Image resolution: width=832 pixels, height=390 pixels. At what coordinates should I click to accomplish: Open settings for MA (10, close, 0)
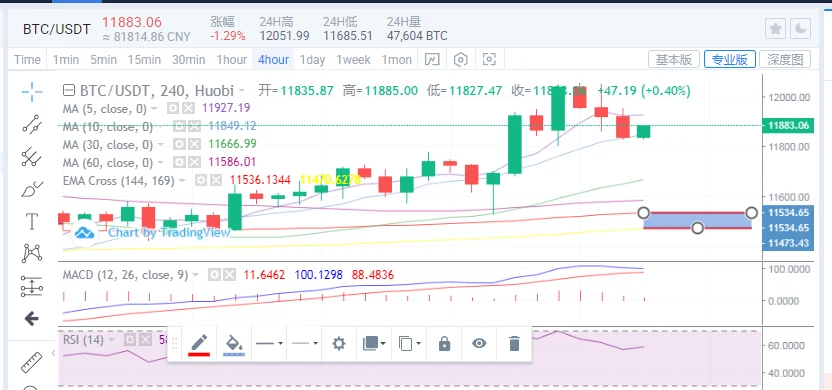pyautogui.click(x=179, y=127)
